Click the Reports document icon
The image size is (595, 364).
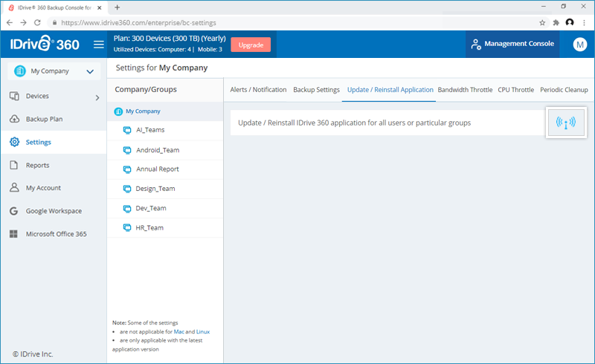[14, 165]
